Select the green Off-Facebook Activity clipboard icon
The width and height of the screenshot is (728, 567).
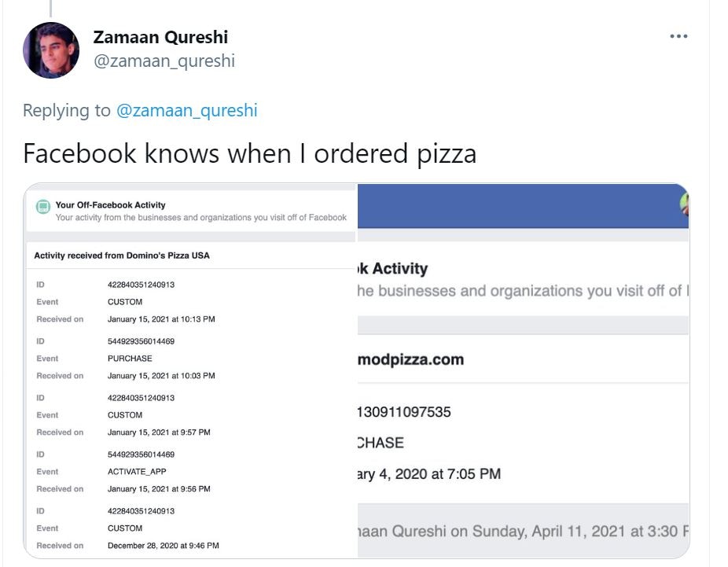tap(45, 204)
